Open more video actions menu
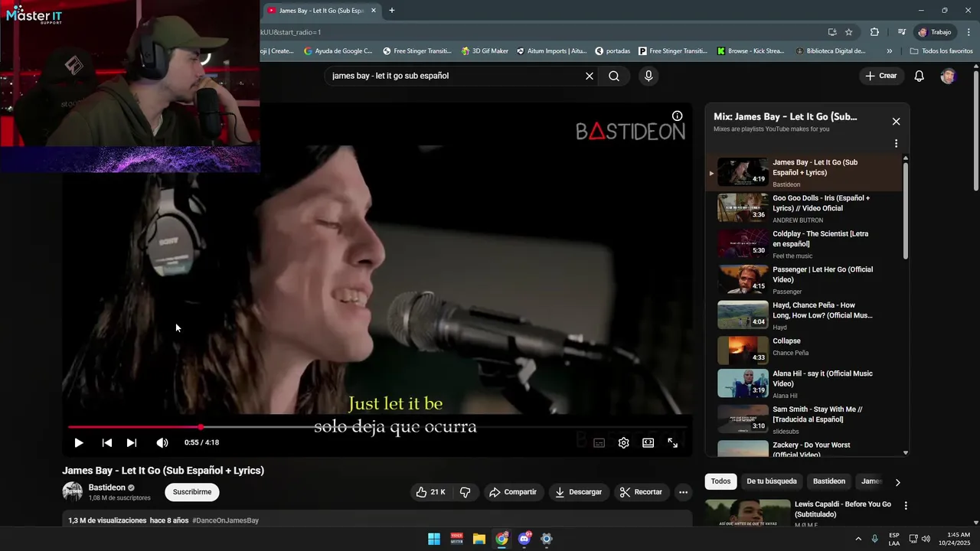The image size is (980, 551). pyautogui.click(x=684, y=492)
